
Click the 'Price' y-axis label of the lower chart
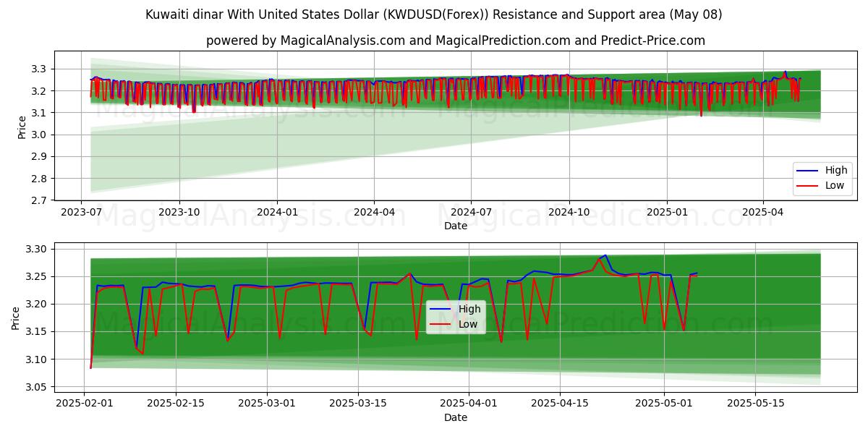pos(17,318)
